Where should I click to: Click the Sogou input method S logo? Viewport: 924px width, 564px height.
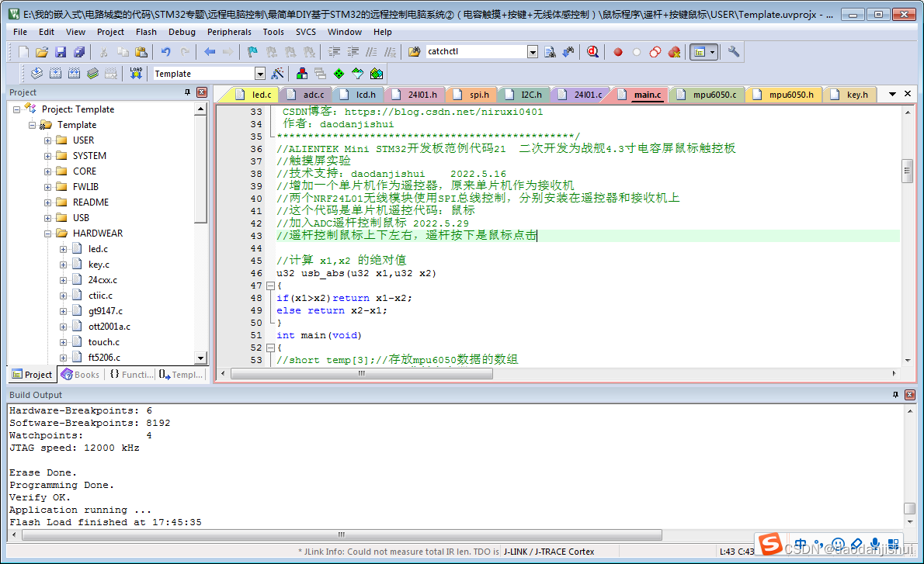coord(770,544)
